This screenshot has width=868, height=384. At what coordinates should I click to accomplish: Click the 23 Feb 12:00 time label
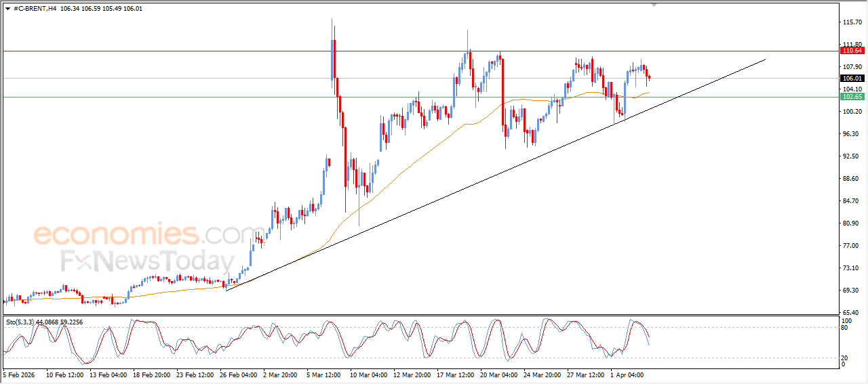point(195,374)
